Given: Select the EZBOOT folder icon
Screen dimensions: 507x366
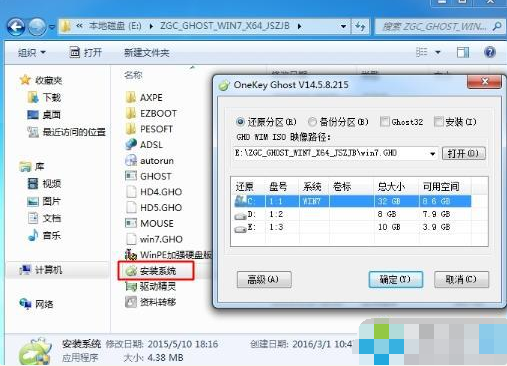Looking at the screenshot, I should pyautogui.click(x=131, y=113).
